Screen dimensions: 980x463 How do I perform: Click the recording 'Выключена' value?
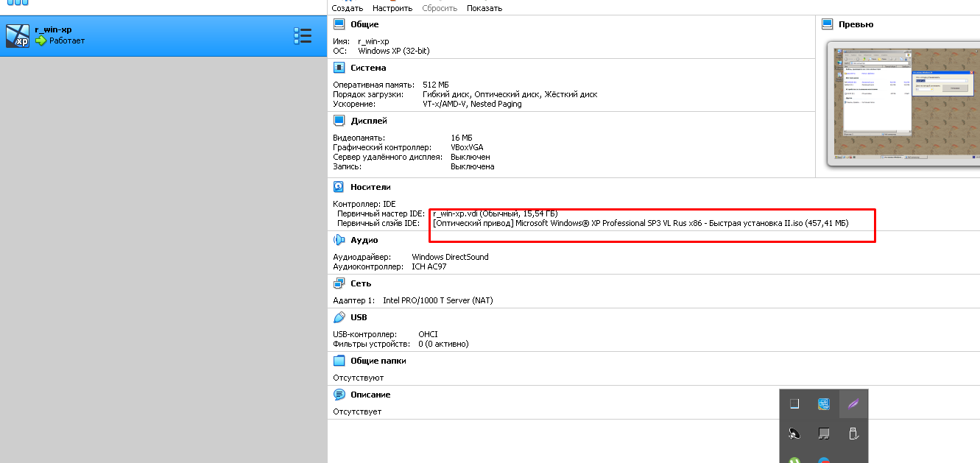[x=473, y=166]
